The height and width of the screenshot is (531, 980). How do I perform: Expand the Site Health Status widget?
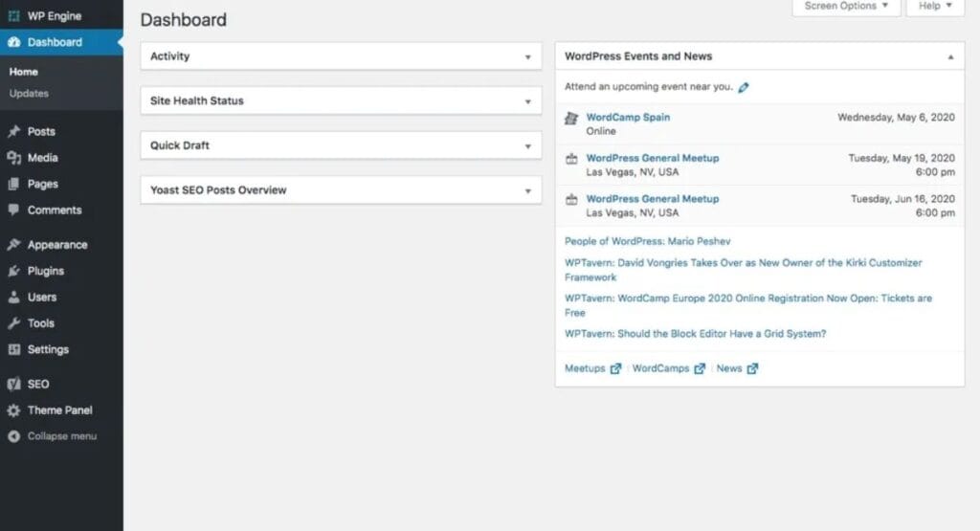click(528, 101)
